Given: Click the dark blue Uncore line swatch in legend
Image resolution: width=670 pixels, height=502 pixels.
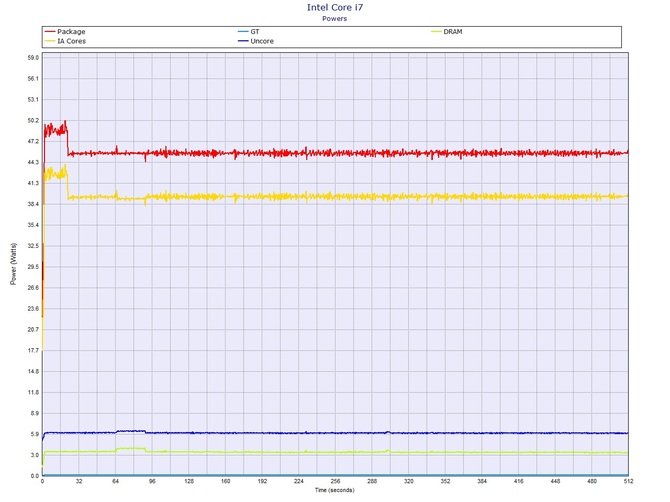Looking at the screenshot, I should pos(243,41).
